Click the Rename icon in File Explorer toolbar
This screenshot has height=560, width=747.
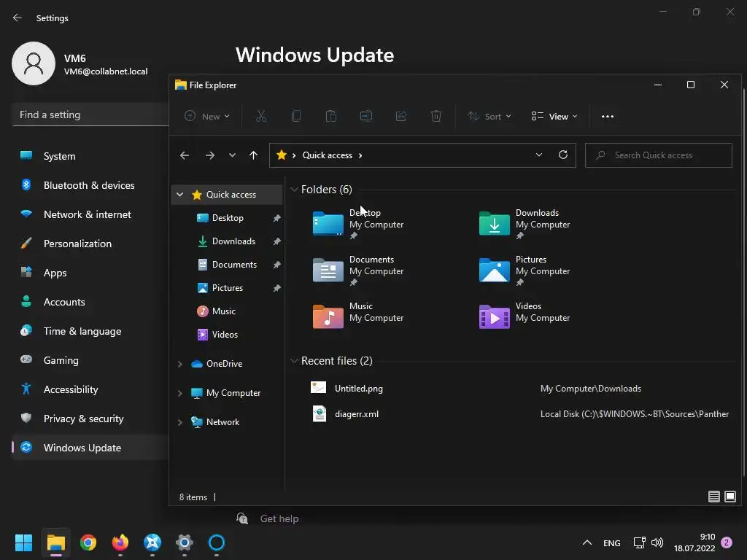(x=366, y=116)
